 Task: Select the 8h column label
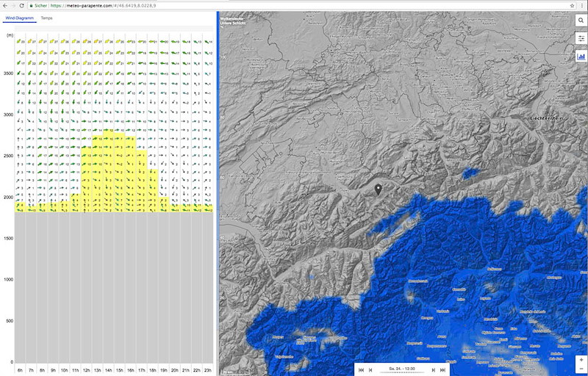pyautogui.click(x=42, y=370)
